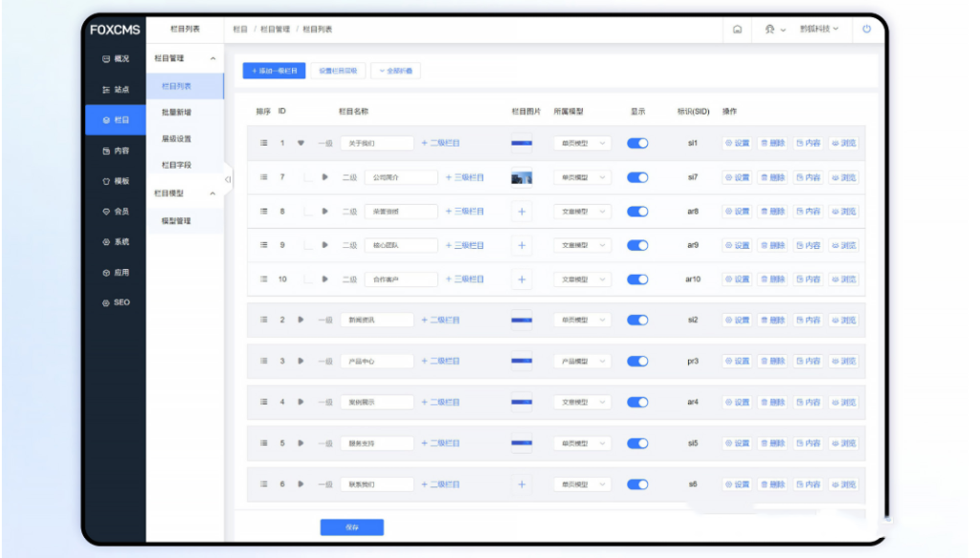Expand row ID 2 using its triangle arrow
Image resolution: width=980 pixels, height=558 pixels.
coord(301,320)
